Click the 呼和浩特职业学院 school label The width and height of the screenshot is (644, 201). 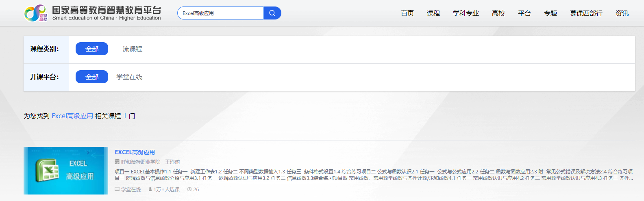pos(140,162)
